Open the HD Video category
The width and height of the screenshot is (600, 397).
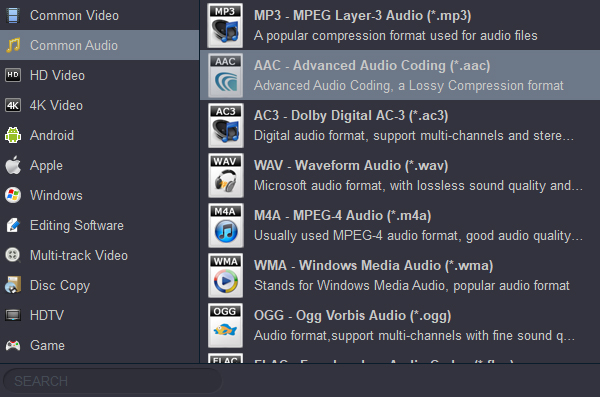pos(99,75)
